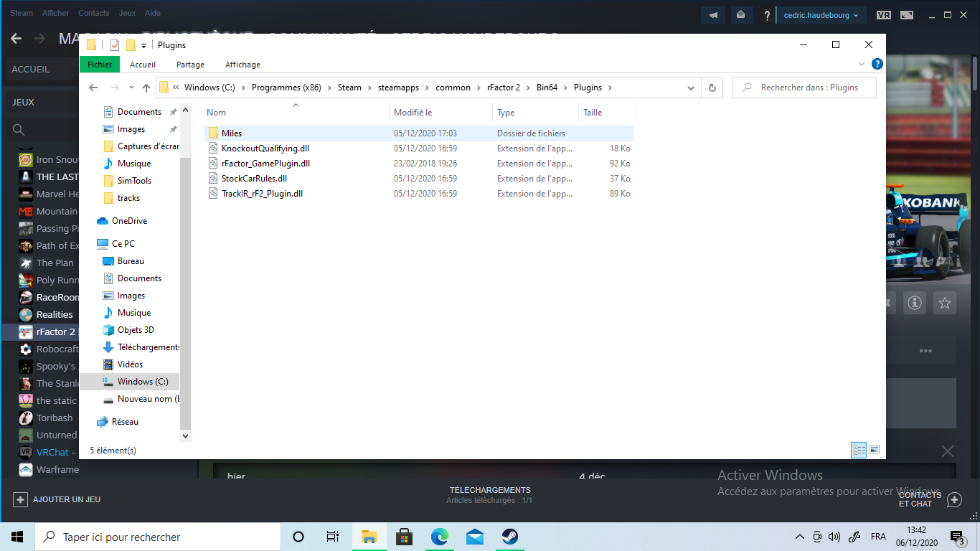The width and height of the screenshot is (980, 551).
Task: Open the Fichier tab
Action: (x=100, y=65)
